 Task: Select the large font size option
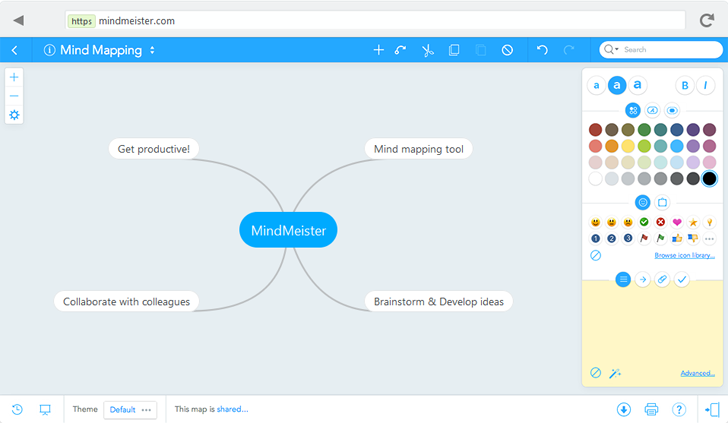tap(637, 85)
